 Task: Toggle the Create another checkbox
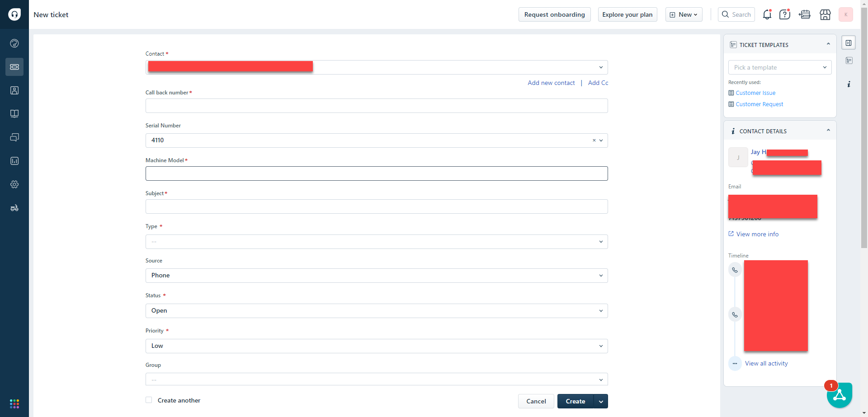coord(148,400)
